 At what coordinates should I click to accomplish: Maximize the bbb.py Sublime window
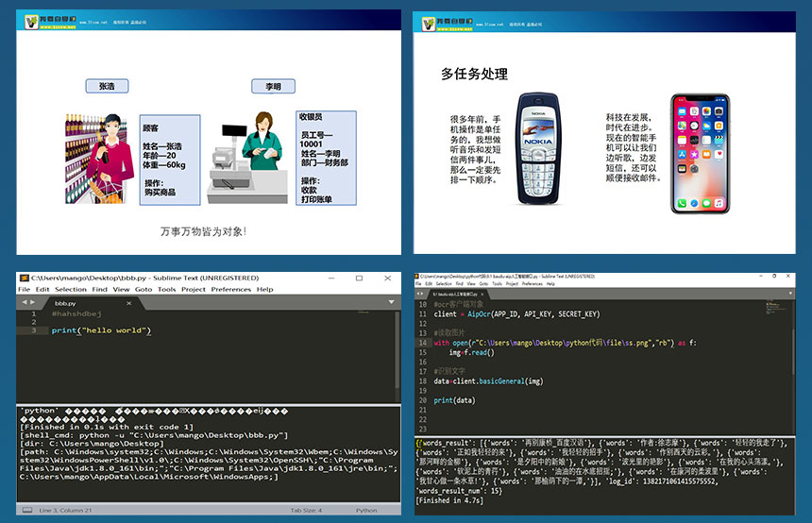pyautogui.click(x=359, y=278)
